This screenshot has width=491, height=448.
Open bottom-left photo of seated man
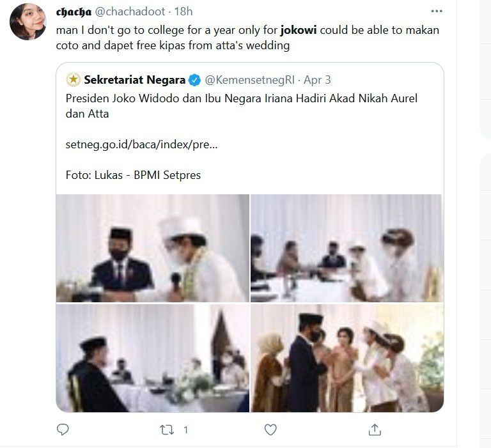coord(153,358)
